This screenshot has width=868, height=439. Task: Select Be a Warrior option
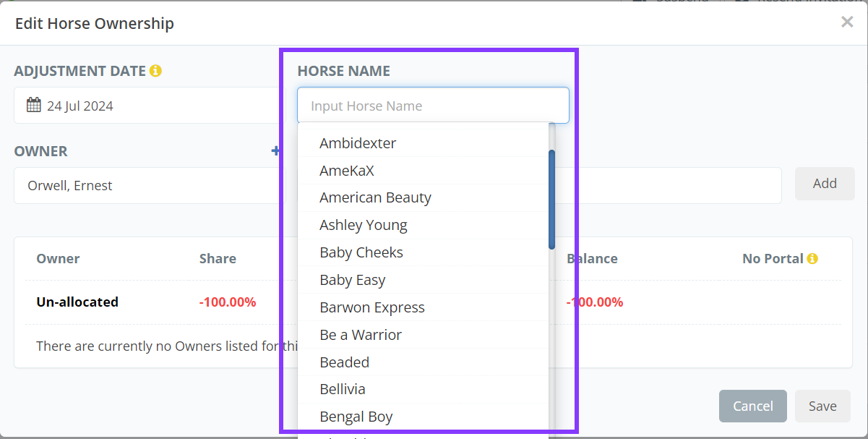[361, 335]
